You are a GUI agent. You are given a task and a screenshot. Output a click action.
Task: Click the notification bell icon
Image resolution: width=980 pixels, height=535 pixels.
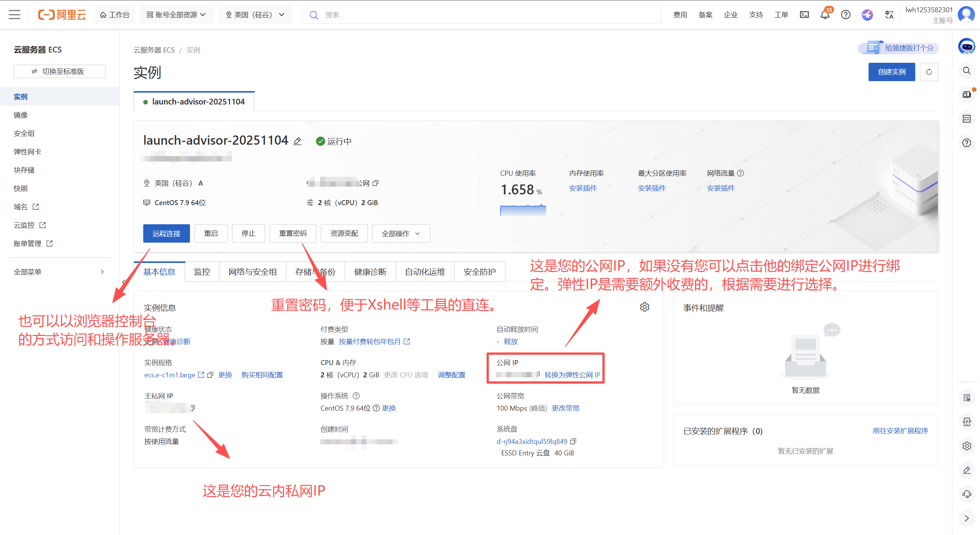pyautogui.click(x=825, y=15)
